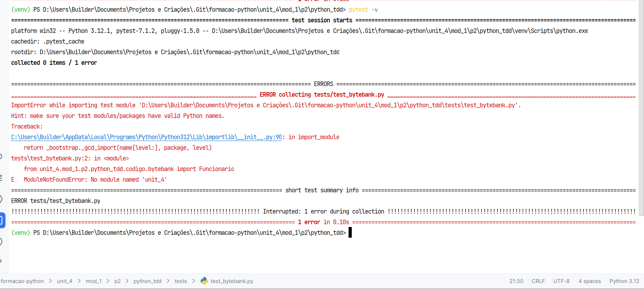Click the 'test session starts' header line

[322, 20]
